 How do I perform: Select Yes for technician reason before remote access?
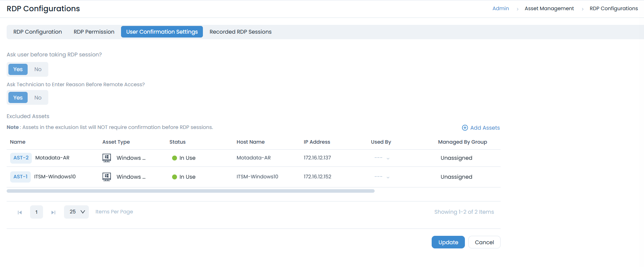pos(18,98)
